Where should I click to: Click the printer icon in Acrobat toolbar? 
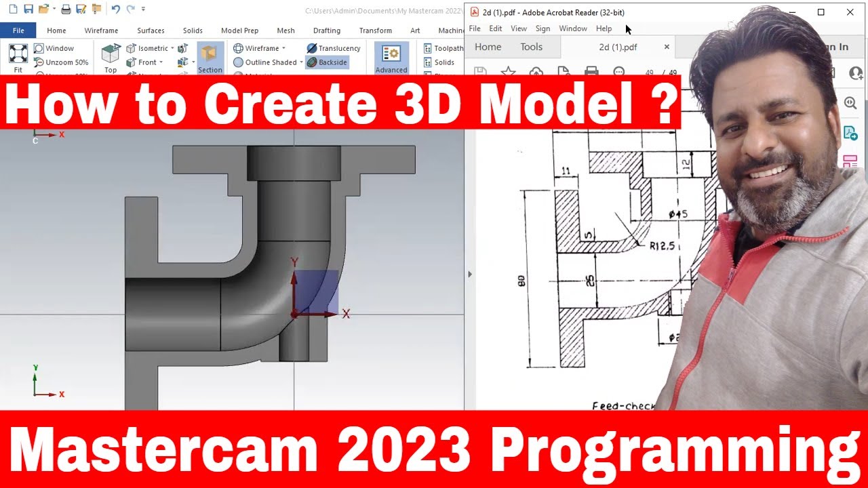pos(591,72)
